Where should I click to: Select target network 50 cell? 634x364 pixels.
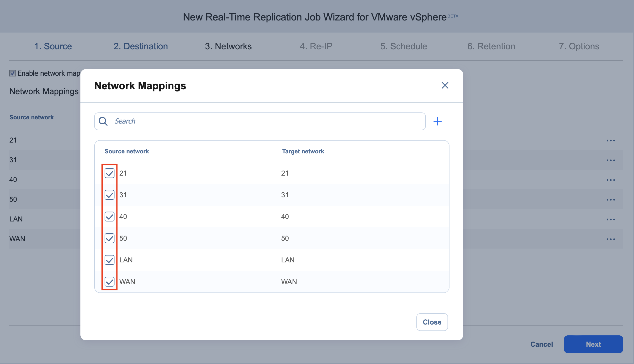tap(285, 238)
